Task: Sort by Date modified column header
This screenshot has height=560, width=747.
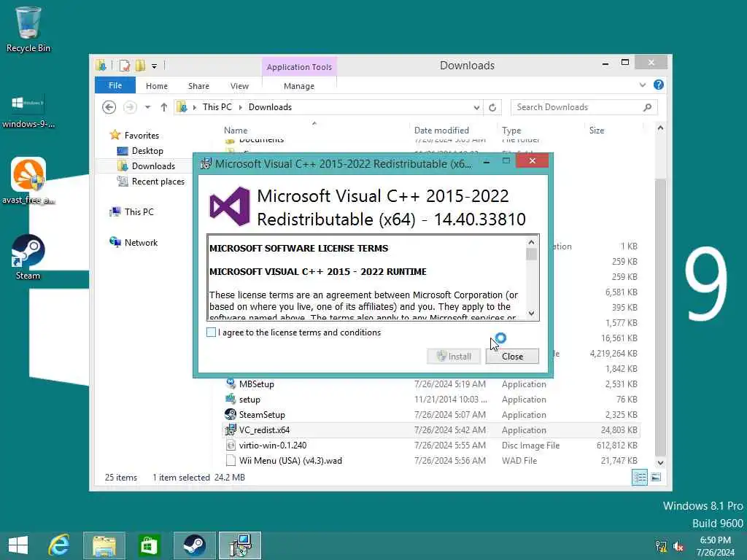Action: coord(441,131)
